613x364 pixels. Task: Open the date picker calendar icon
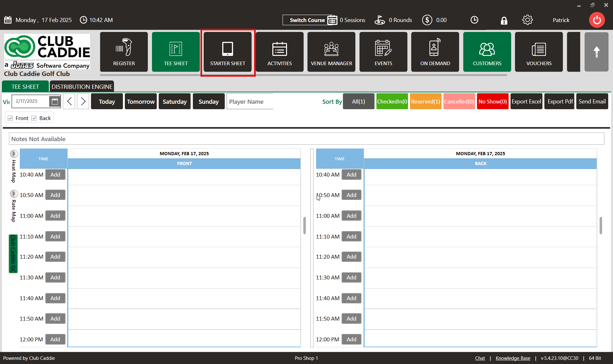tap(55, 101)
